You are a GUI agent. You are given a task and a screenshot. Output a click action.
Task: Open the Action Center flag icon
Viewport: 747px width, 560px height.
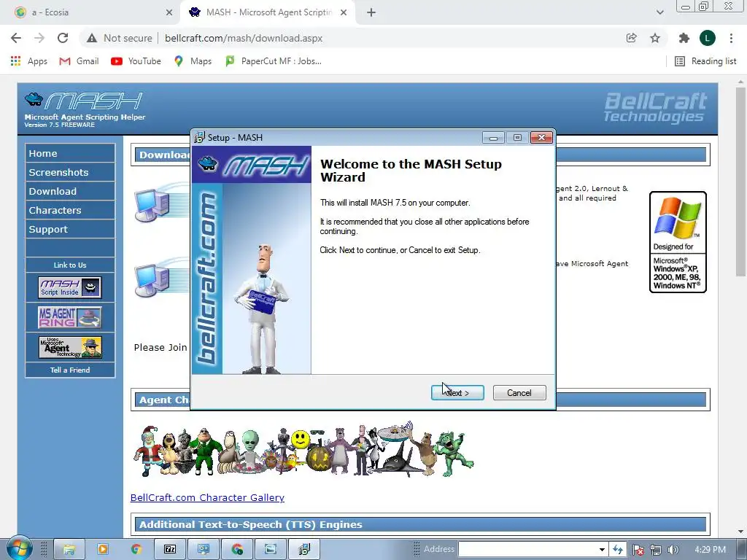point(638,550)
